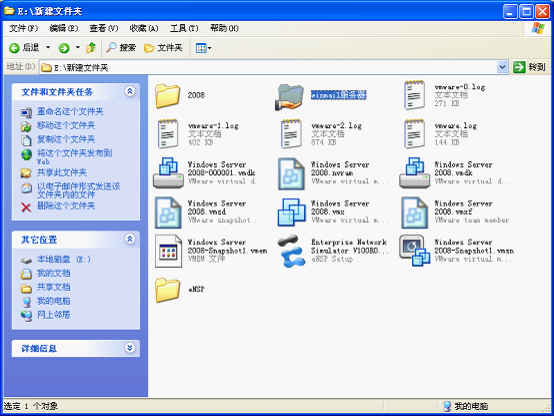Open Shared Documents link

point(54,287)
